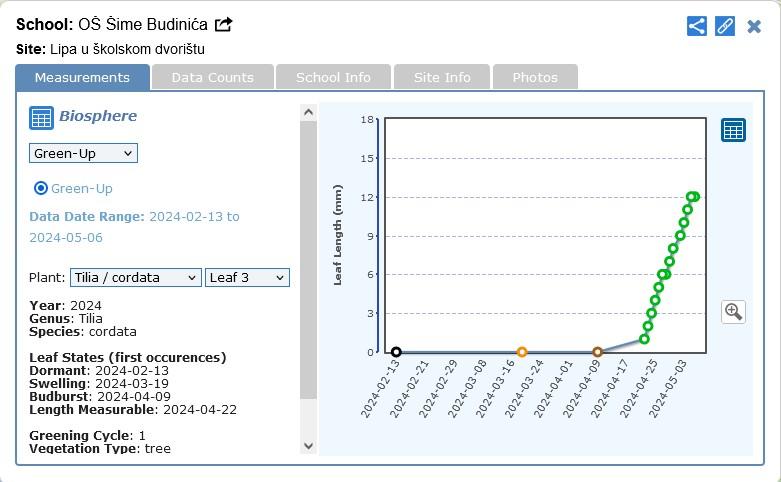The width and height of the screenshot is (781, 482).
Task: Open the Site Info tab
Action: coord(442,77)
